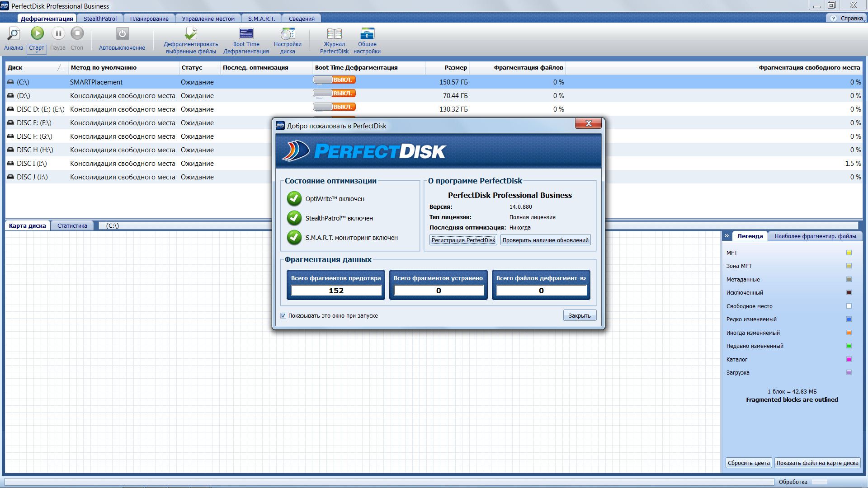Click the 152 fragments prevented field
Screen dimensions: 868x488
(x=336, y=291)
